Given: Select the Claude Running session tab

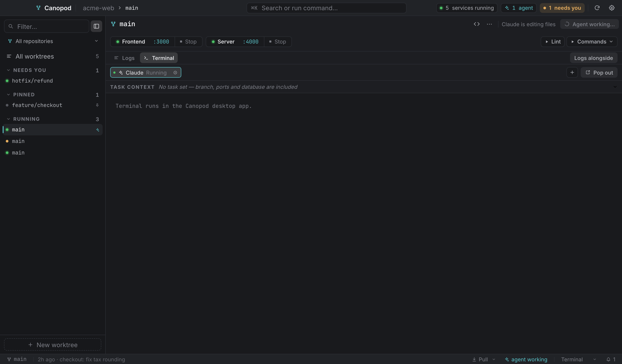Looking at the screenshot, I should 145,73.
